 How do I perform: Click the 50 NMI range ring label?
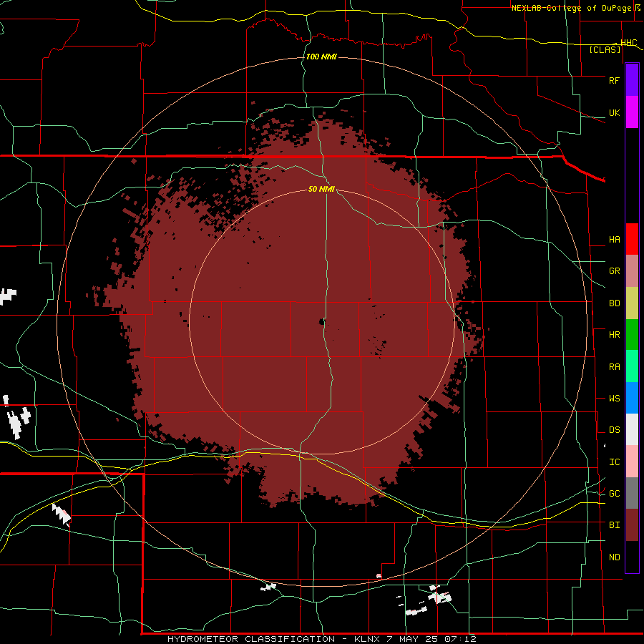pyautogui.click(x=321, y=189)
